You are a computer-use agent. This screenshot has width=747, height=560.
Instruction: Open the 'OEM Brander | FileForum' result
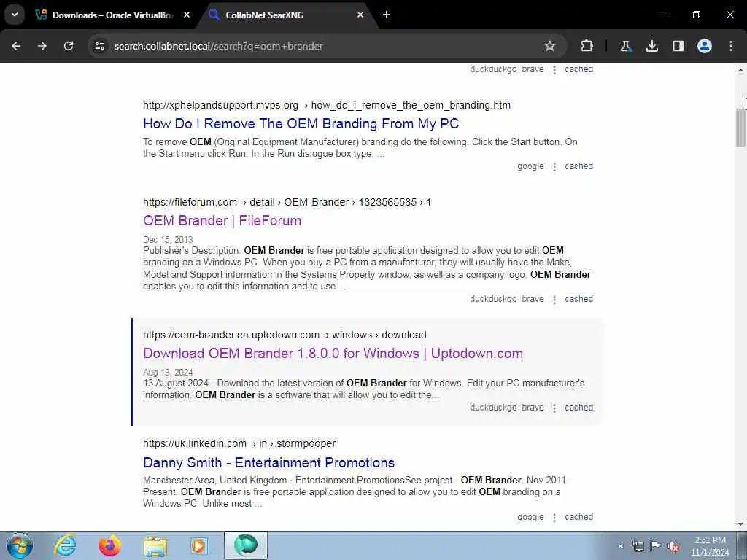click(222, 221)
